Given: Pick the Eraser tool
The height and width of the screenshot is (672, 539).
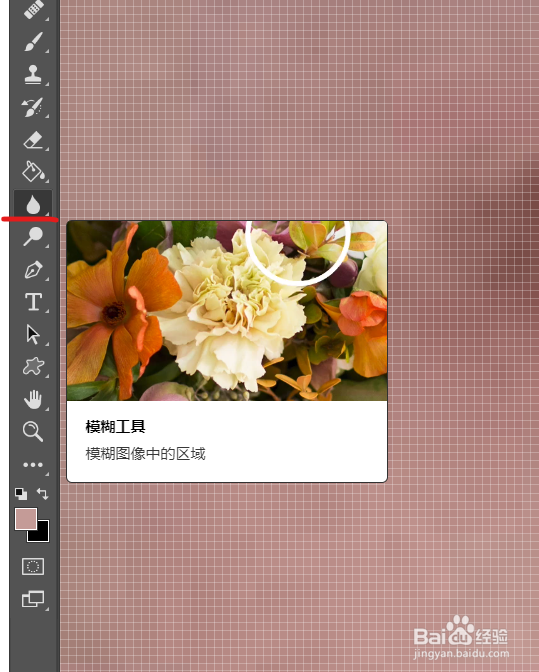Looking at the screenshot, I should click(33, 140).
